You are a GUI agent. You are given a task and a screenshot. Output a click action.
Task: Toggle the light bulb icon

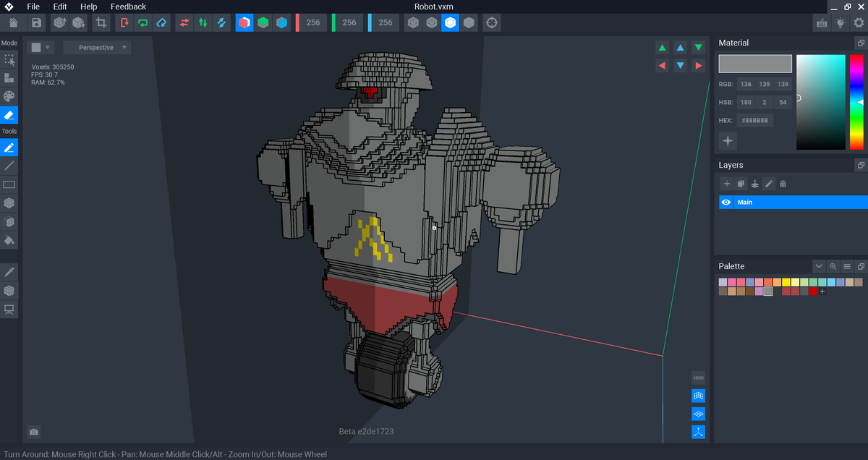click(x=840, y=22)
